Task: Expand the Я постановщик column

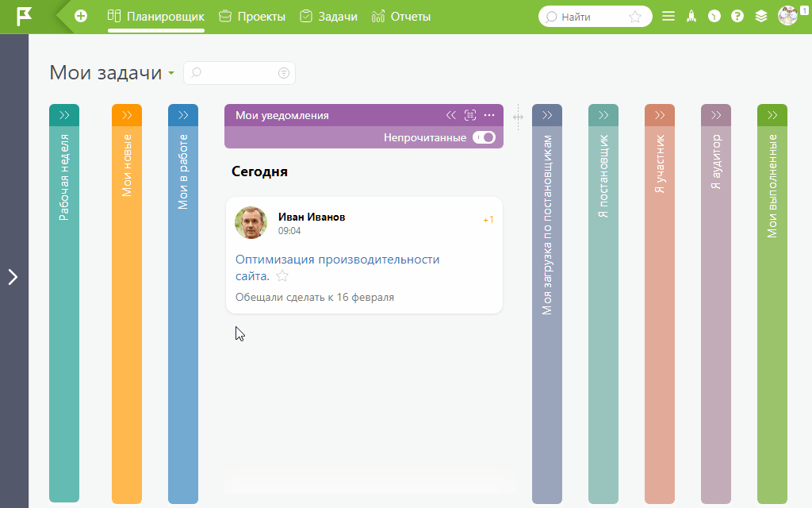Action: (x=603, y=115)
